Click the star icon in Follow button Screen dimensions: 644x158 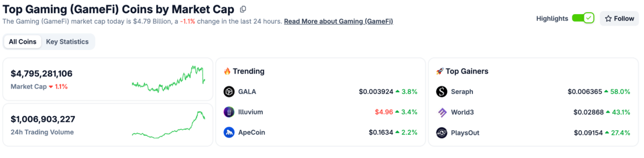(608, 18)
